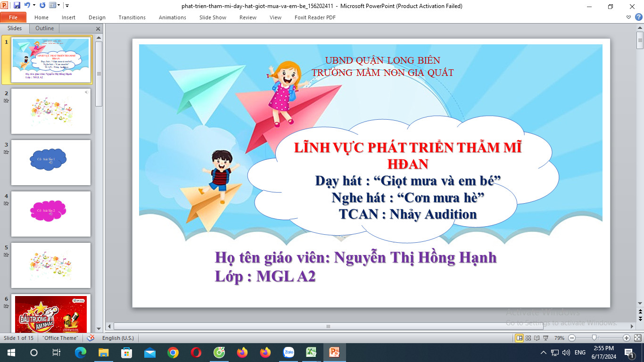Open the File backstage menu
This screenshot has width=644, height=362.
click(13, 17)
